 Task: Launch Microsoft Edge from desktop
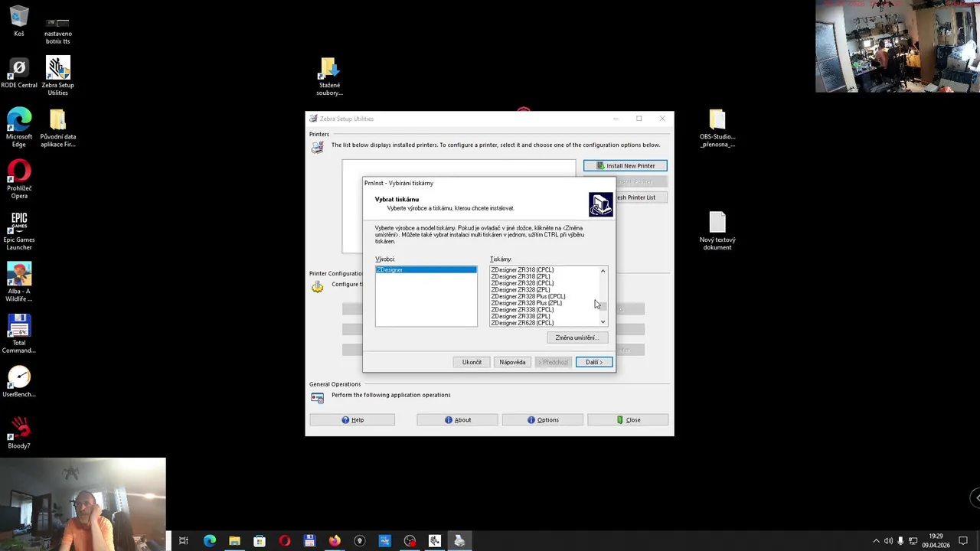[x=19, y=128]
